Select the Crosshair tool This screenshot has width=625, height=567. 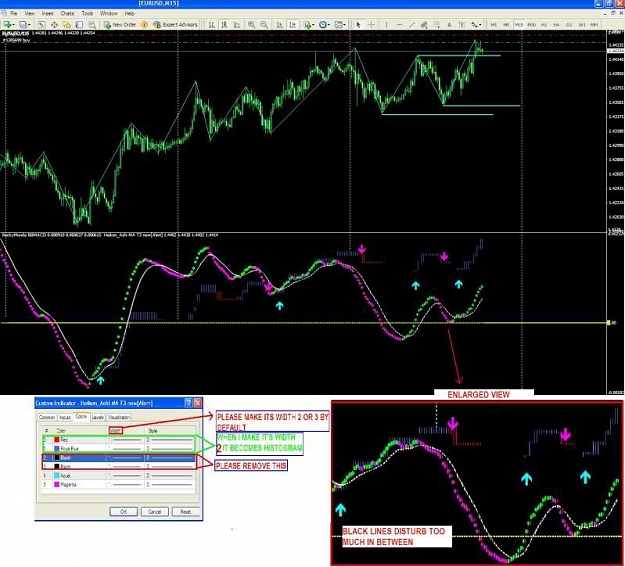click(x=371, y=25)
